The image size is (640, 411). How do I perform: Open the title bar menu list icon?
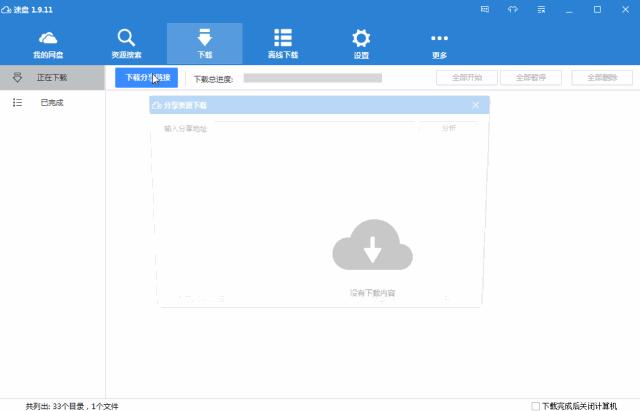541,9
